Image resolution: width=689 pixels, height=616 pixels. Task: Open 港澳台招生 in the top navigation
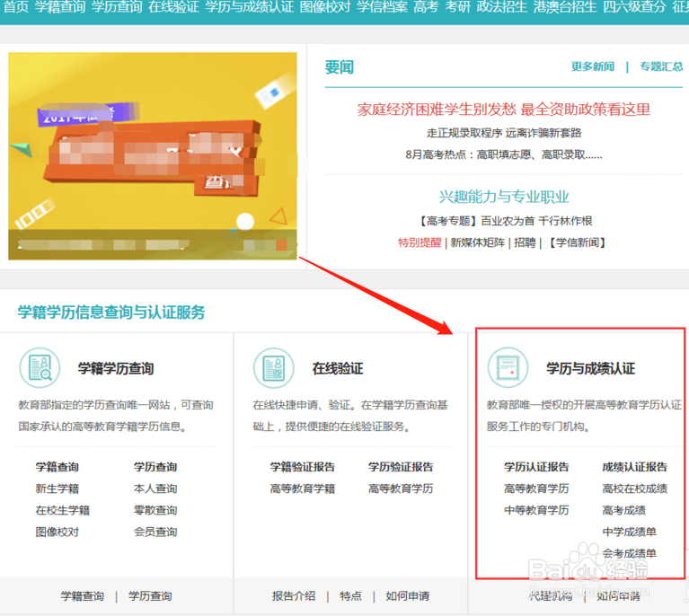click(565, 7)
